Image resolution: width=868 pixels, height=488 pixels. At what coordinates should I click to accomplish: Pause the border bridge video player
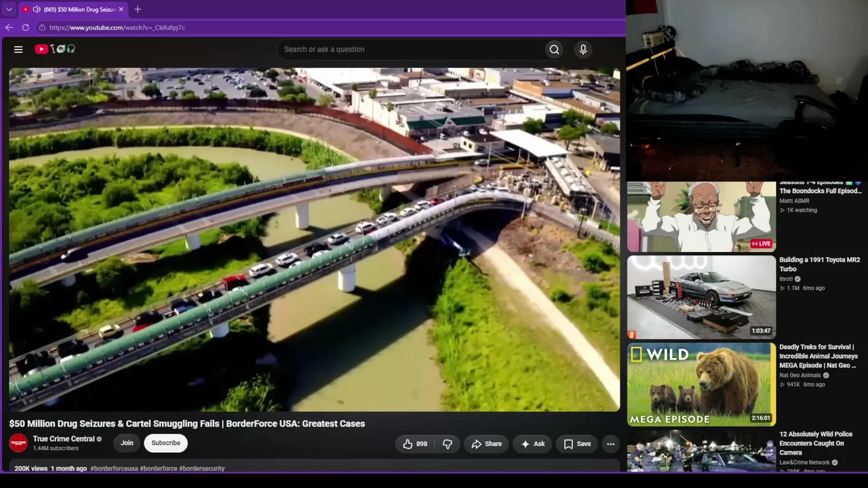pos(315,239)
